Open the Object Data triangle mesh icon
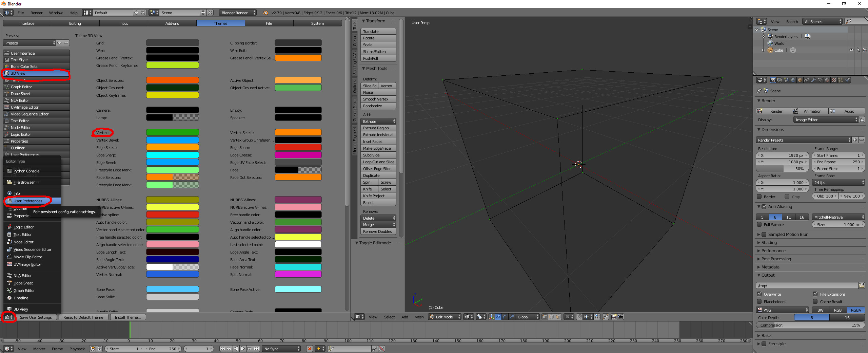 820,80
